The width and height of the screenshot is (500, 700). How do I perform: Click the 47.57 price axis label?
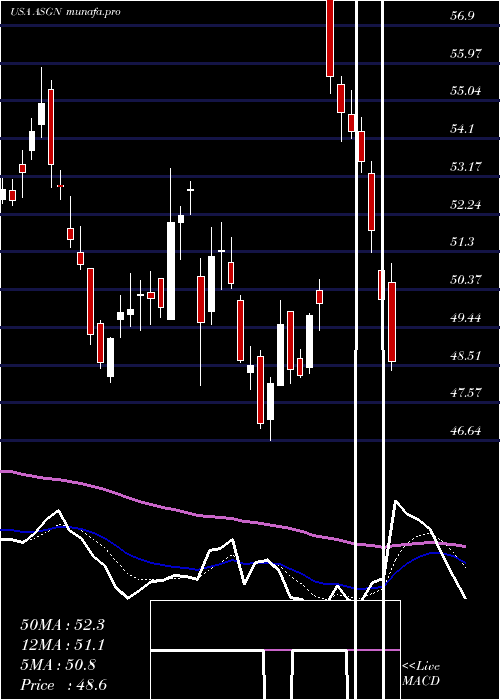coord(466,393)
